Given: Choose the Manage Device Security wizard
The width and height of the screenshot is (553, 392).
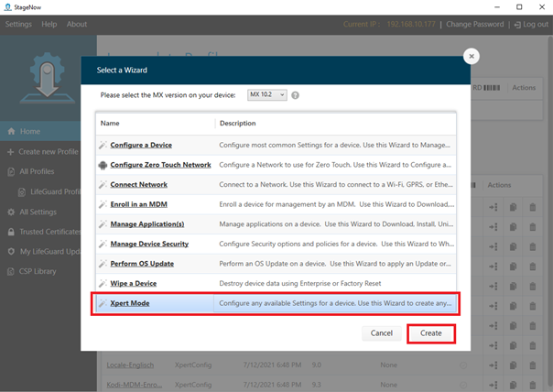Looking at the screenshot, I should pyautogui.click(x=149, y=244).
